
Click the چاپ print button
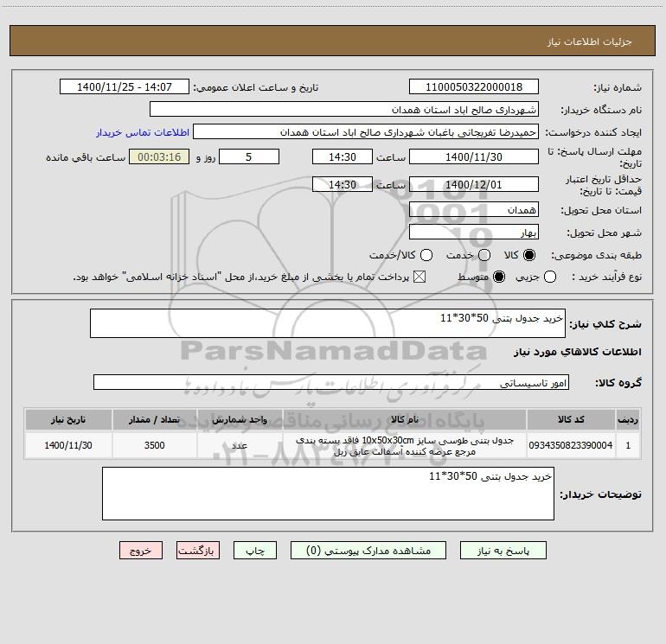tap(255, 551)
